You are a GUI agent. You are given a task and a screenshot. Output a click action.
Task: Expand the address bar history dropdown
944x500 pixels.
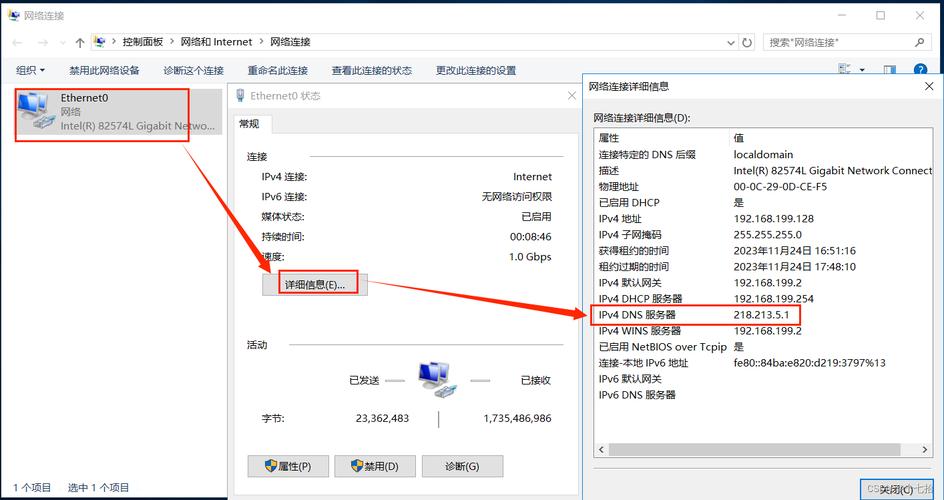pos(731,42)
